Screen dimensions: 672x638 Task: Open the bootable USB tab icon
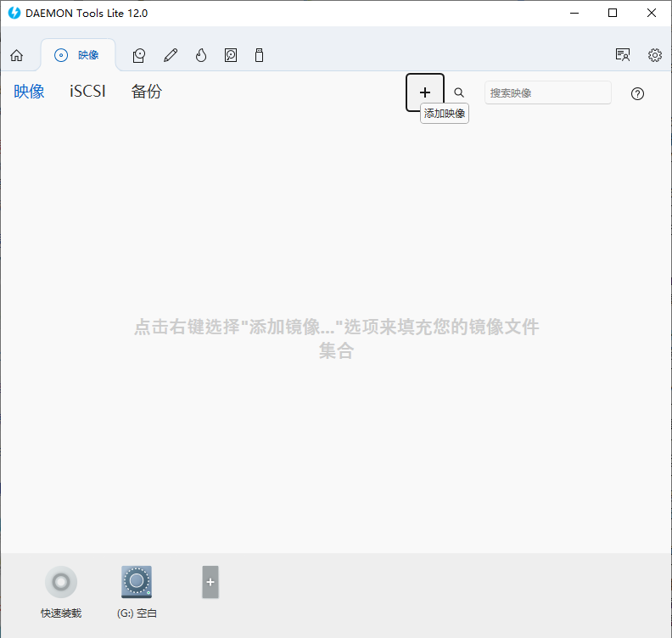point(260,55)
